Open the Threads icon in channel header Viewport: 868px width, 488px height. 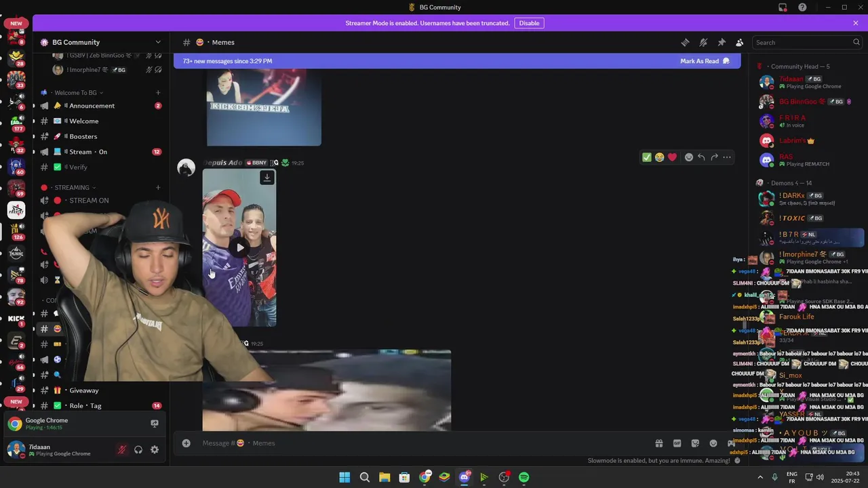point(685,42)
